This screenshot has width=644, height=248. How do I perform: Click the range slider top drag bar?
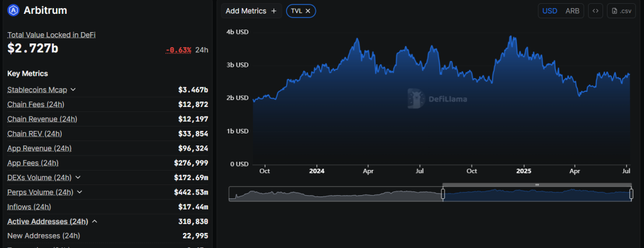(537, 185)
